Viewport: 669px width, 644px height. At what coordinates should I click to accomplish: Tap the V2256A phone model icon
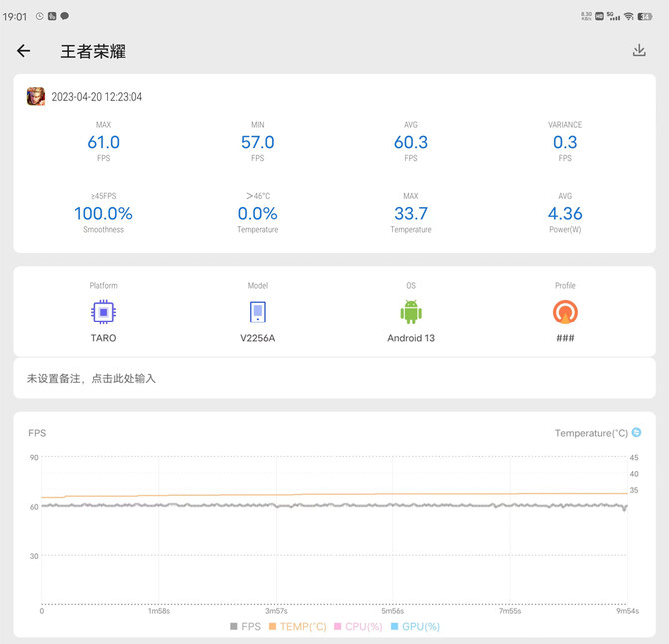coord(258,312)
